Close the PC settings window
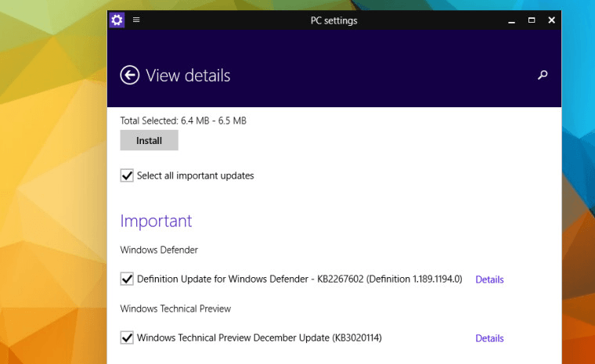Viewport: 595px width, 364px height. (x=552, y=20)
